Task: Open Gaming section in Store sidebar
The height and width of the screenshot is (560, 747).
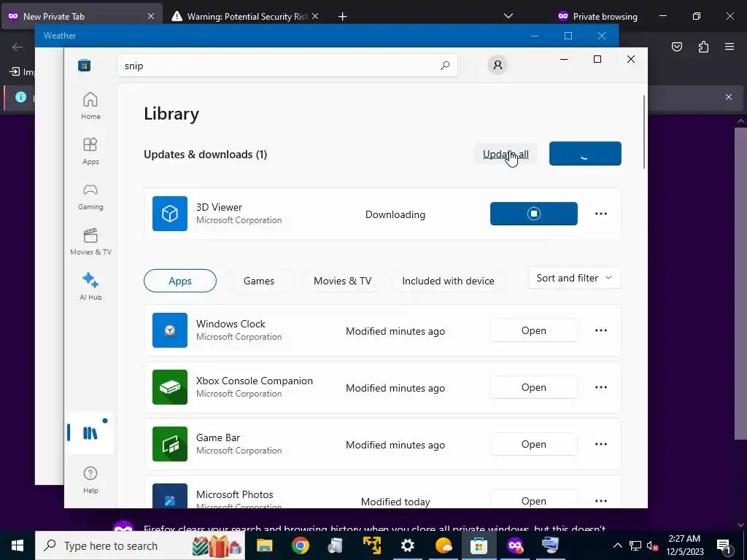Action: pos(90,196)
